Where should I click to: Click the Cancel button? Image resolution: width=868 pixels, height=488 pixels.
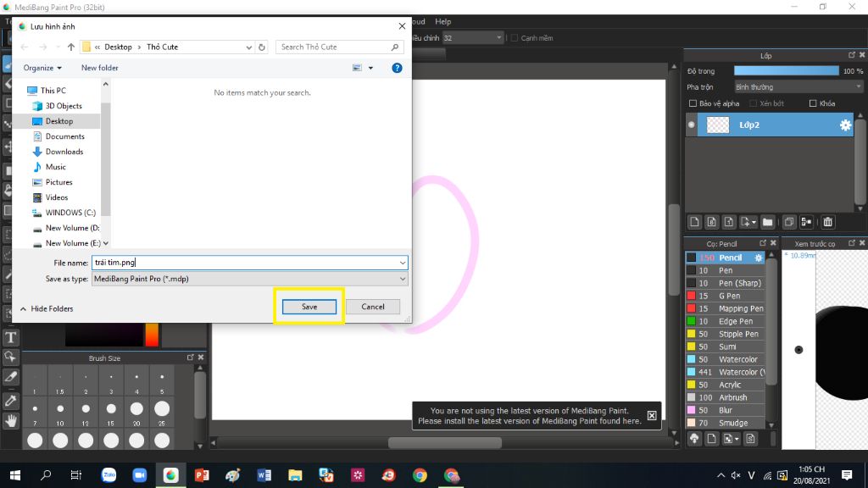[373, 307]
